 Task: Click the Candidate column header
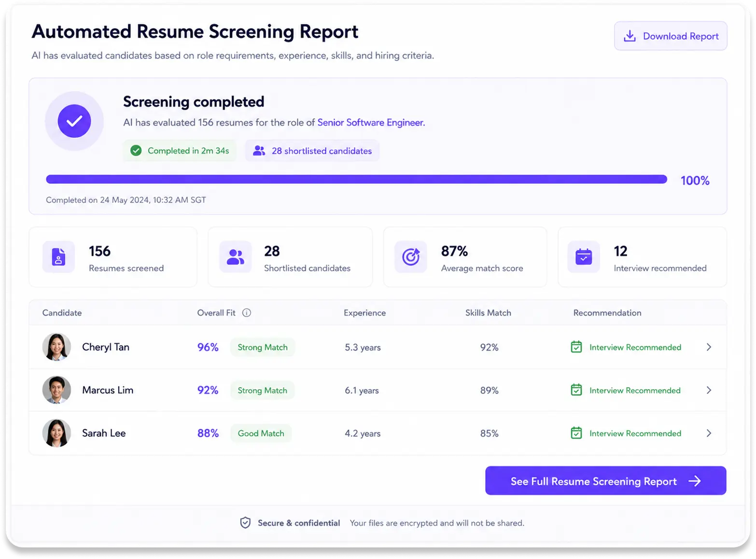click(x=62, y=313)
